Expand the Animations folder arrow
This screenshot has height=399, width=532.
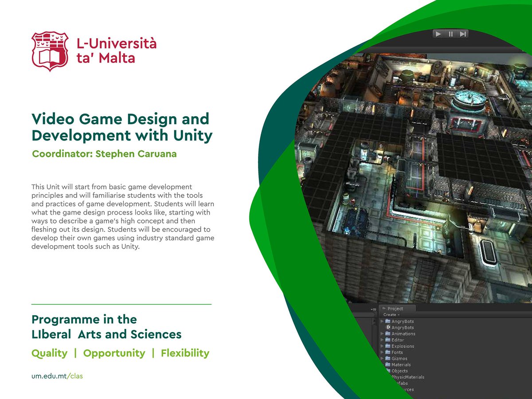coord(383,334)
